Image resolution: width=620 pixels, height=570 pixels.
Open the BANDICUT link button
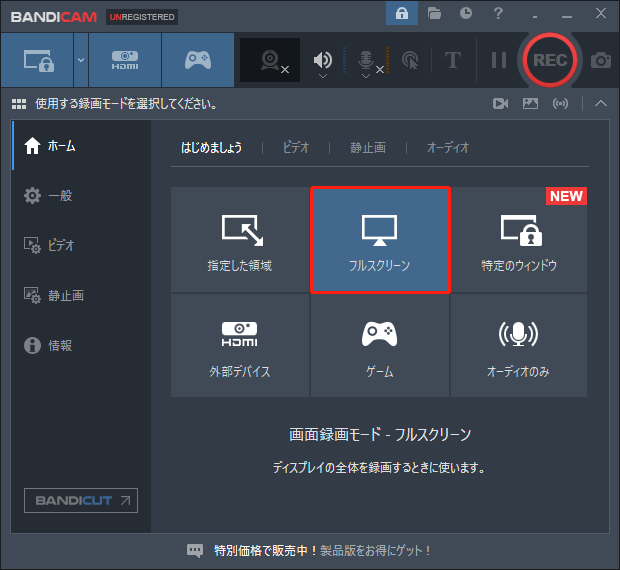(81, 500)
